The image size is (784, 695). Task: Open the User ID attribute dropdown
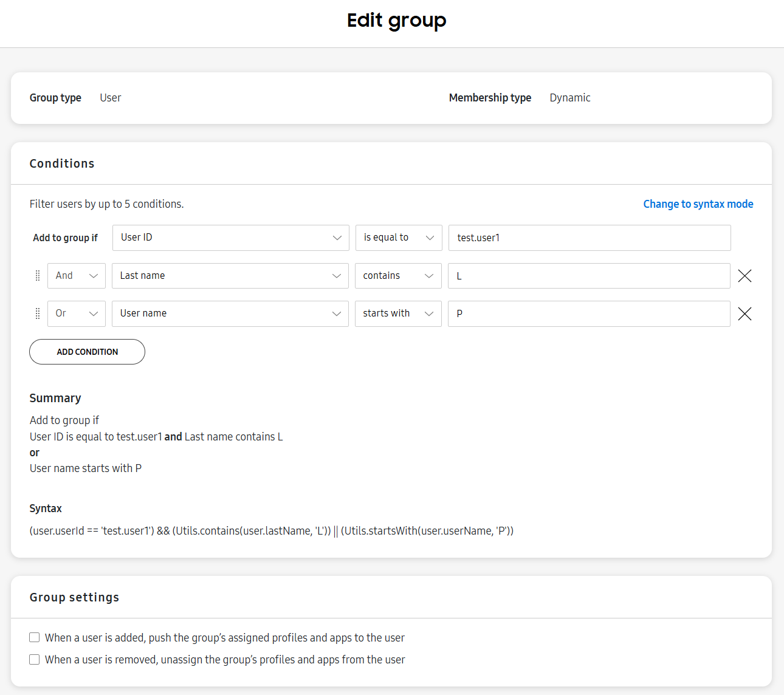click(231, 238)
